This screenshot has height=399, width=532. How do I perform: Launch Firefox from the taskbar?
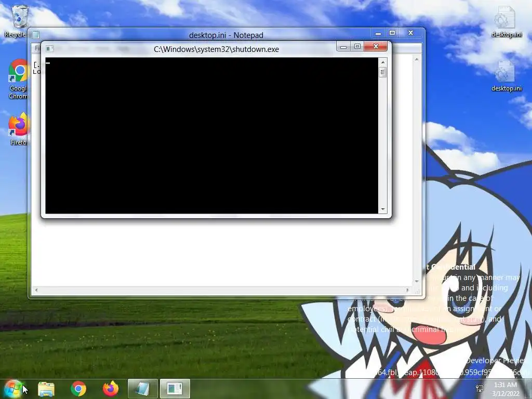(x=111, y=389)
